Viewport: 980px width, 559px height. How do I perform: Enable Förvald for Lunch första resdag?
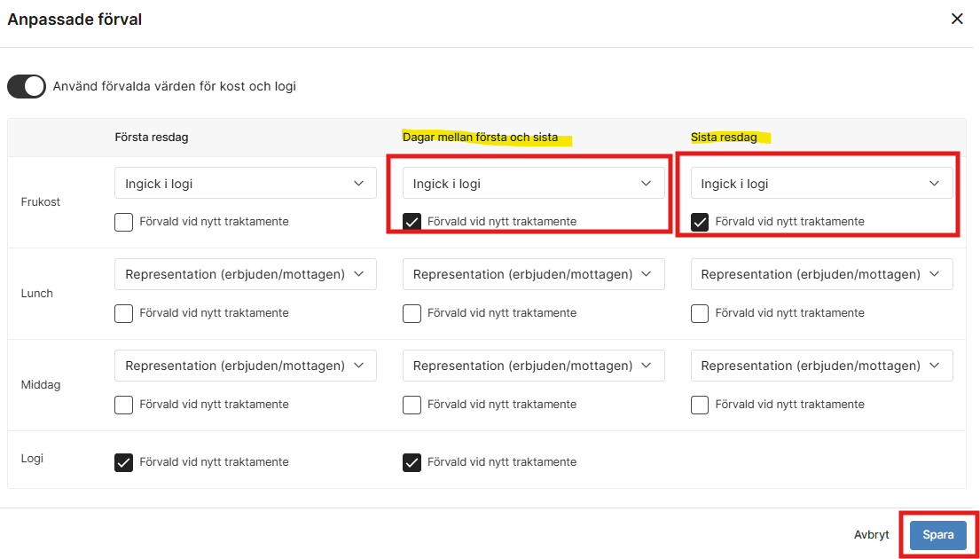pos(123,312)
